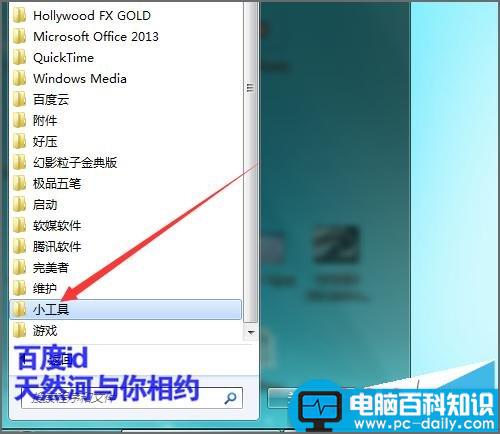The image size is (500, 434).
Task: Focus the Start menu search box
Action: pyautogui.click(x=132, y=398)
